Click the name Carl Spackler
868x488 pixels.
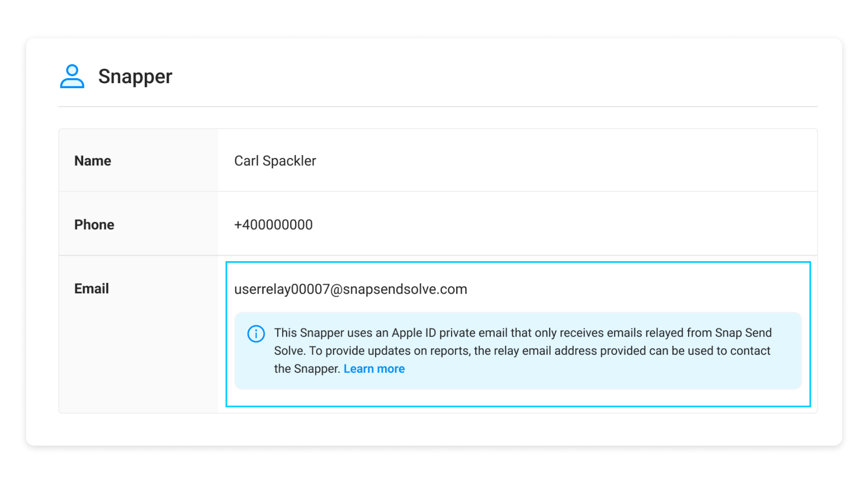[275, 161]
